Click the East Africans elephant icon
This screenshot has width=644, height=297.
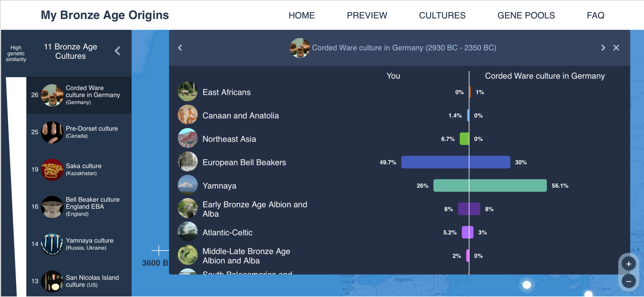pos(188,92)
